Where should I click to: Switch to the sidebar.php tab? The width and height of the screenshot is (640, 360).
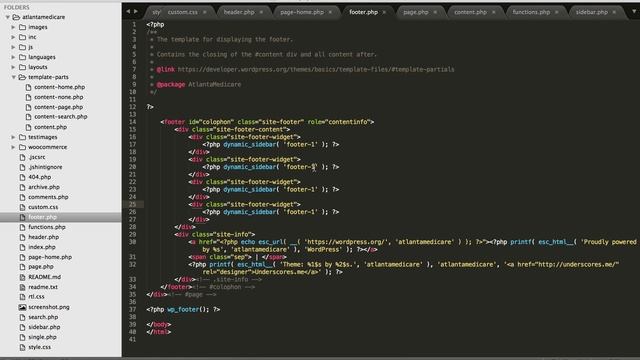[x=592, y=12]
